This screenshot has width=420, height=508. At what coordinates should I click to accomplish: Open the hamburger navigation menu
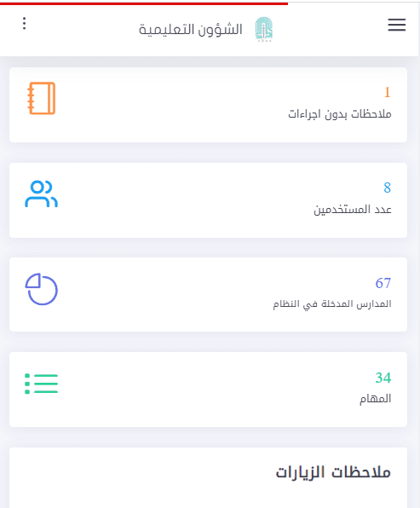coord(397,25)
